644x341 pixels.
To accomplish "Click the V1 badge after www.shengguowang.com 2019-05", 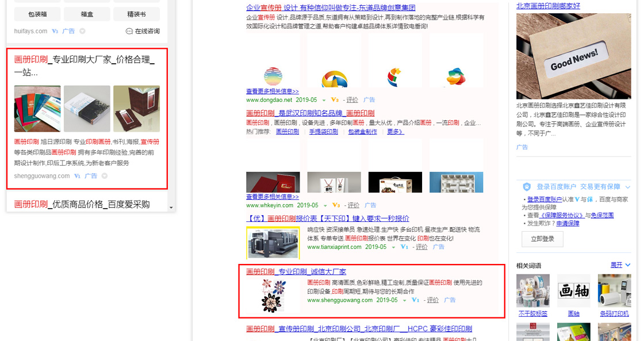I will [x=416, y=300].
